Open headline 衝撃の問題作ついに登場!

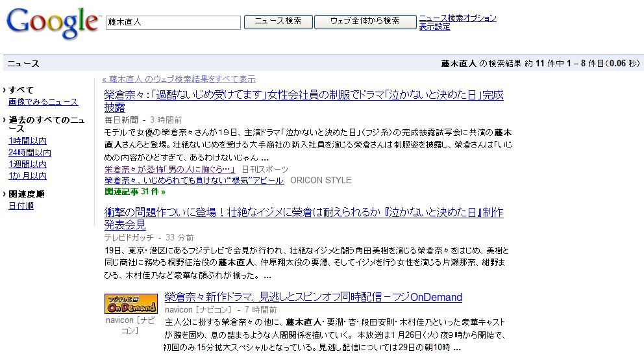(304, 218)
